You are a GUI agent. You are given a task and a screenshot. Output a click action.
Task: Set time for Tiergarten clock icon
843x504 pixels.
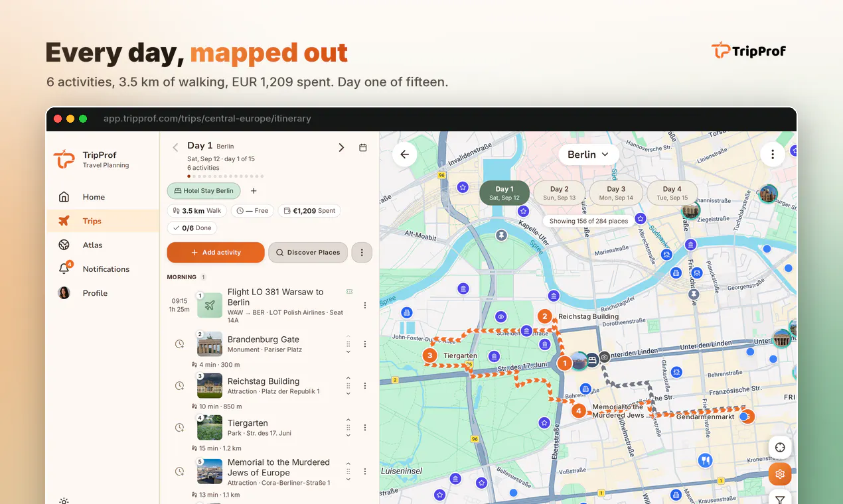click(179, 428)
